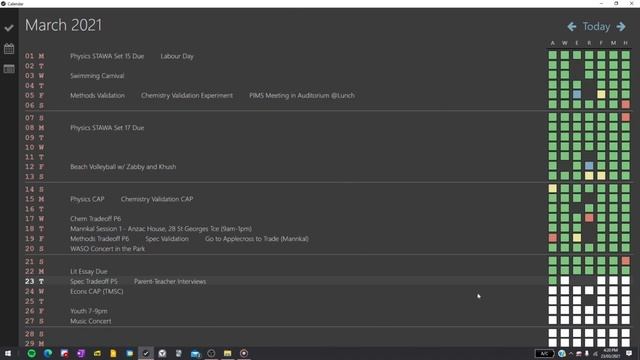The height and width of the screenshot is (360, 640).
Task: Toggle red A habit square on 19 F
Action: [x=553, y=237]
